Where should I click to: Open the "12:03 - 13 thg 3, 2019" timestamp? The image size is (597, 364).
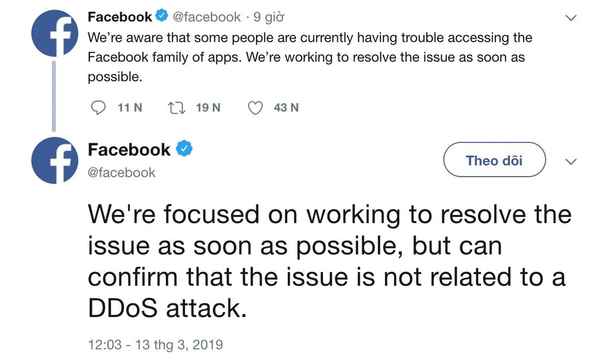click(x=155, y=344)
